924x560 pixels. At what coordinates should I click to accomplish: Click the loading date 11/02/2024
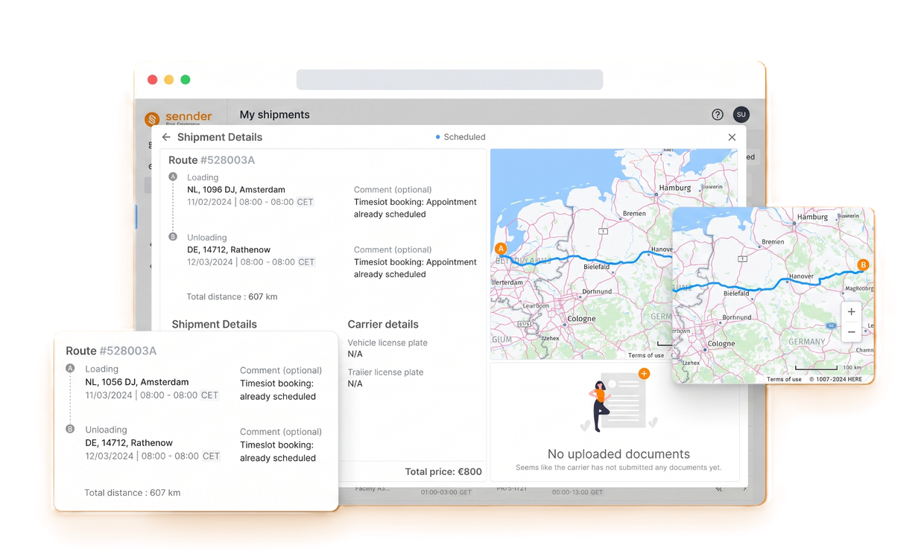click(209, 202)
